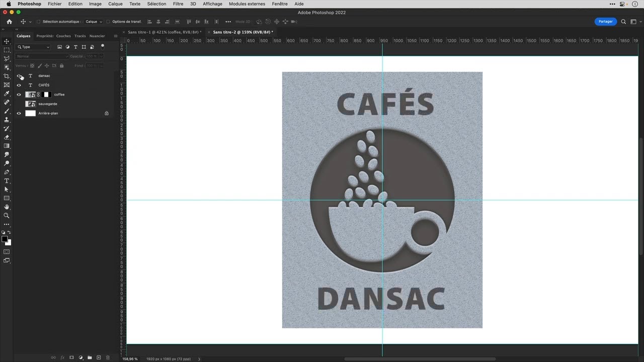Open the Apple menu
Image resolution: width=644 pixels, height=362 pixels.
pyautogui.click(x=9, y=4)
